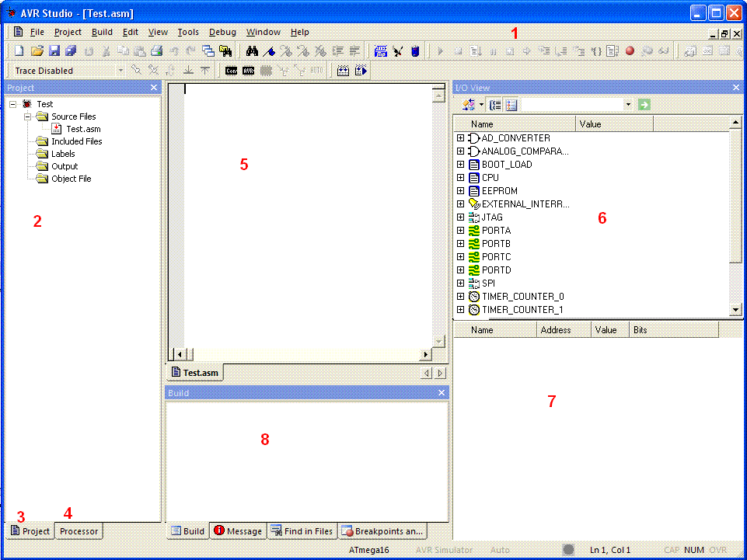Open the Debug menu
This screenshot has width=747, height=560.
coord(222,32)
